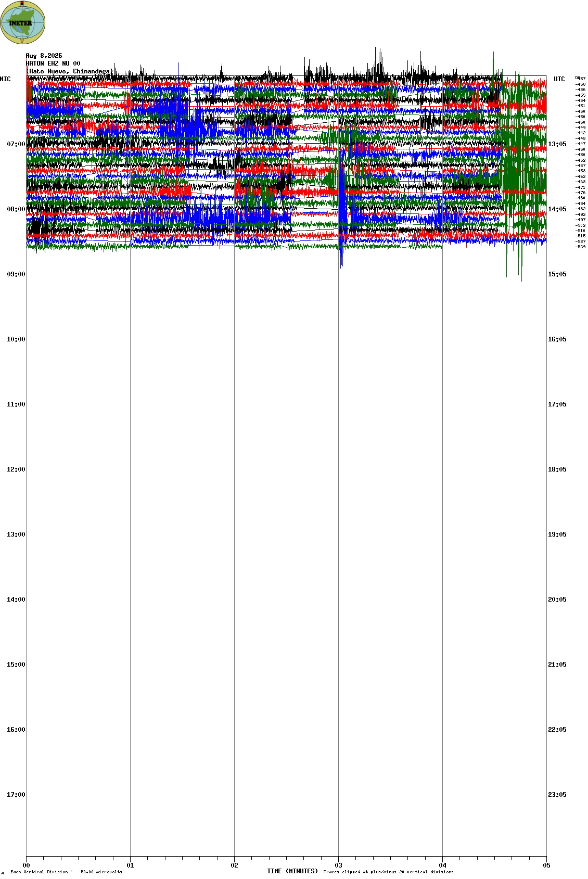Click the 17:00 local time label
Image resolution: width=588 pixels, height=879 pixels.
click(16, 795)
